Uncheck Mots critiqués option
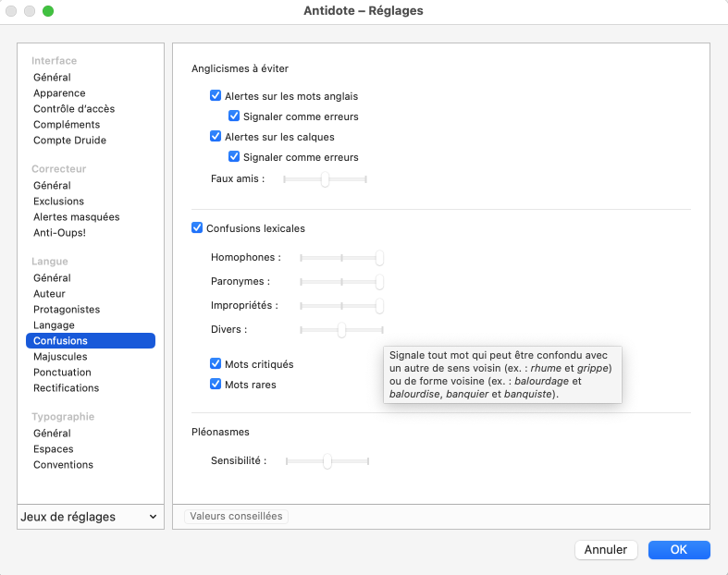The image size is (728, 575). (x=216, y=364)
